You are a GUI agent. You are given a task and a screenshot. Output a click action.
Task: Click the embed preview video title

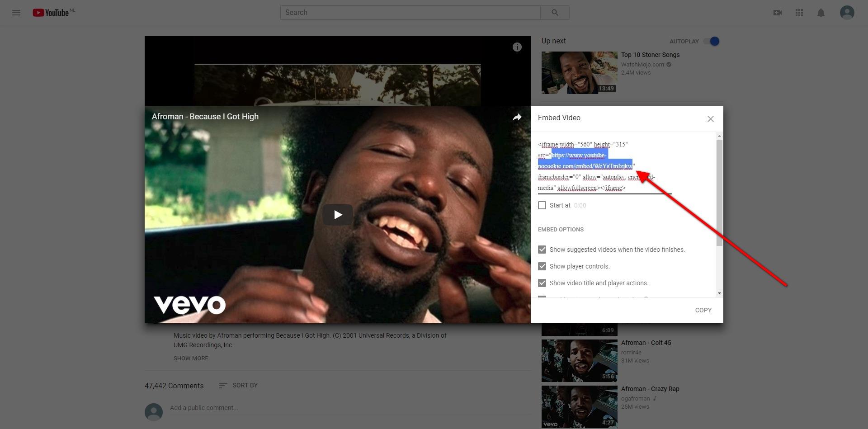(205, 117)
